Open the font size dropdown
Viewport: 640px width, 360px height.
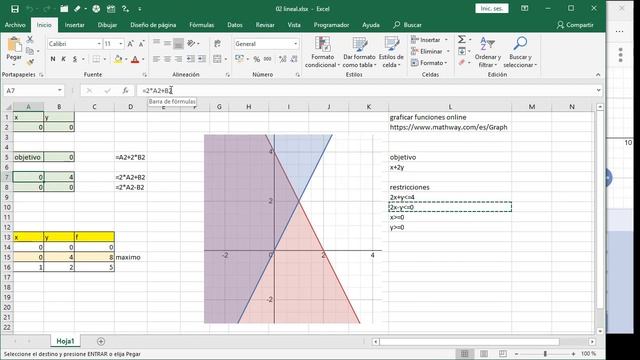[121, 44]
